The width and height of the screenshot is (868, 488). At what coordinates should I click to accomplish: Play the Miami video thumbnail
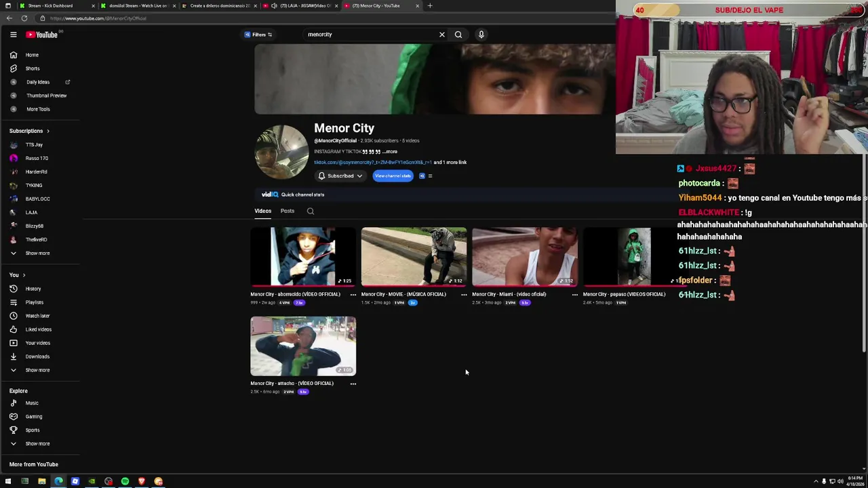pyautogui.click(x=525, y=257)
